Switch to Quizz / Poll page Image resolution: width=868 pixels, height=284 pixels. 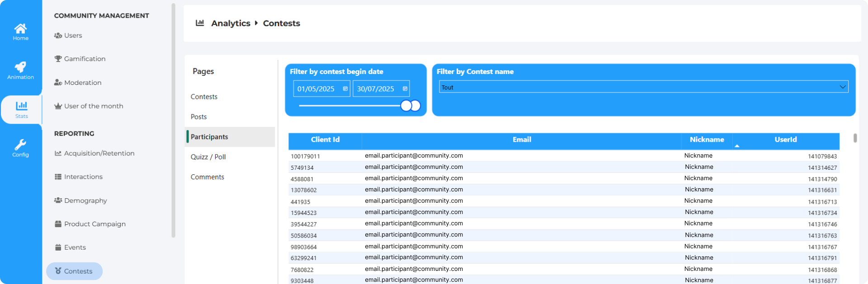pos(208,157)
